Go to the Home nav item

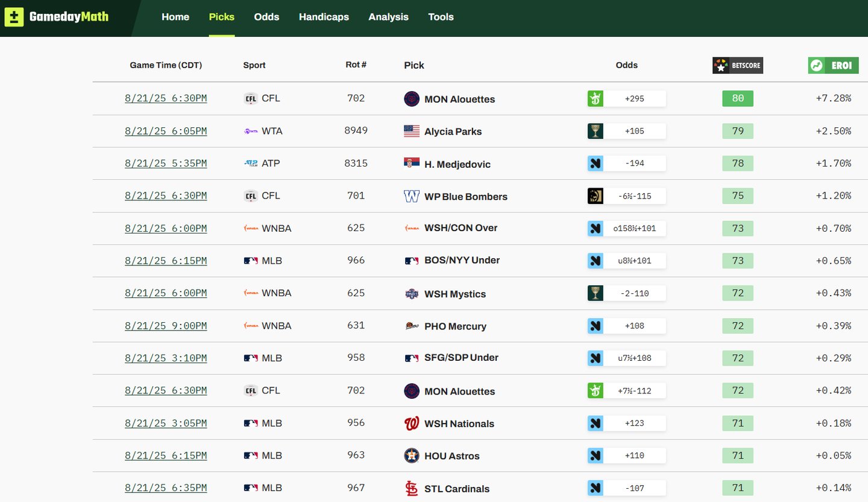[175, 17]
